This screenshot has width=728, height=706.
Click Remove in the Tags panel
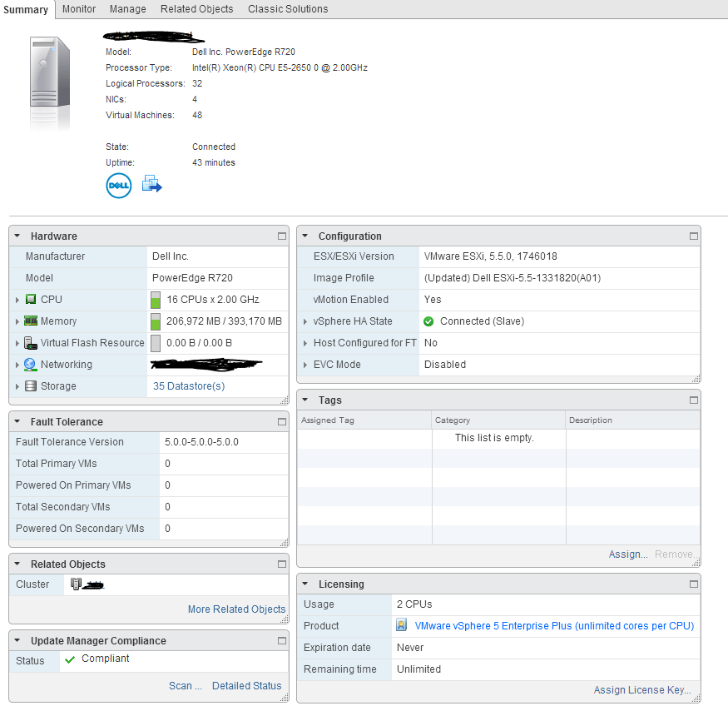(676, 554)
